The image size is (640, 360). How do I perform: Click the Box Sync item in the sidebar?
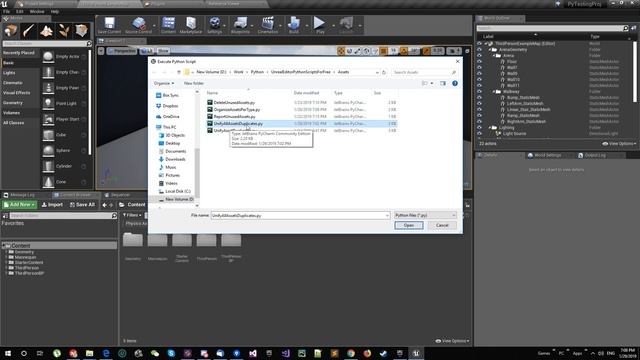pyautogui.click(x=167, y=95)
